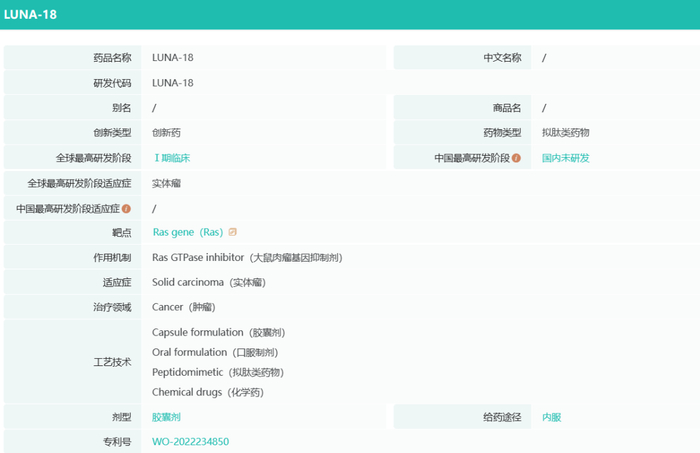The width and height of the screenshot is (700, 453).
Task: Click the 治疗领域 field label
Action: tap(112, 307)
